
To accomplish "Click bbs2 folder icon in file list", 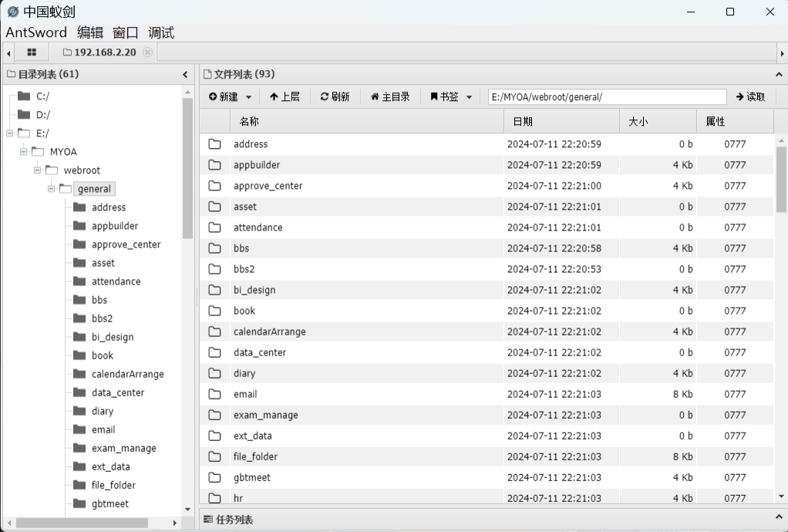I will (x=214, y=269).
